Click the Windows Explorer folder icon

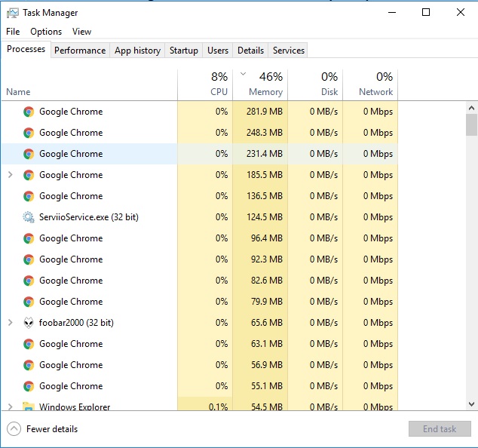29,407
